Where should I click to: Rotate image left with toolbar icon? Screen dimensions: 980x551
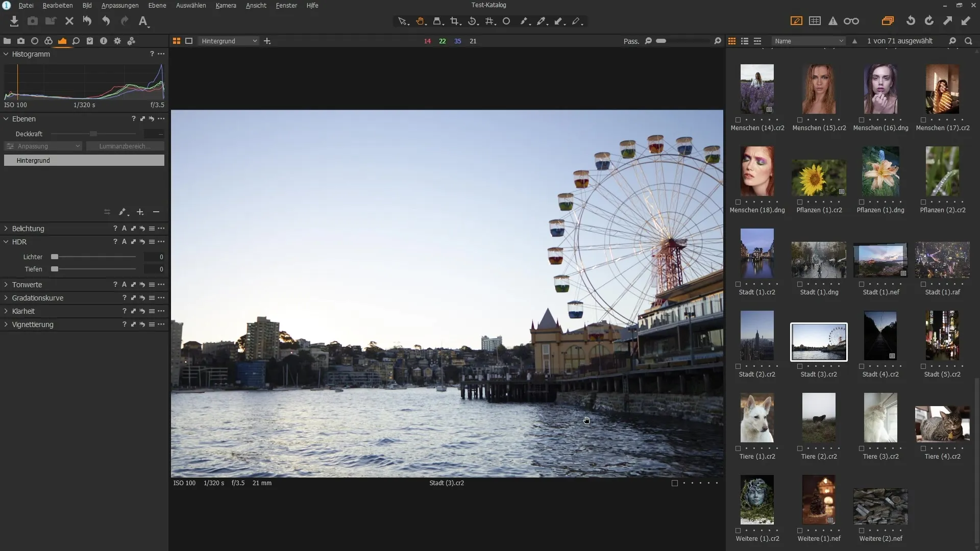[910, 21]
